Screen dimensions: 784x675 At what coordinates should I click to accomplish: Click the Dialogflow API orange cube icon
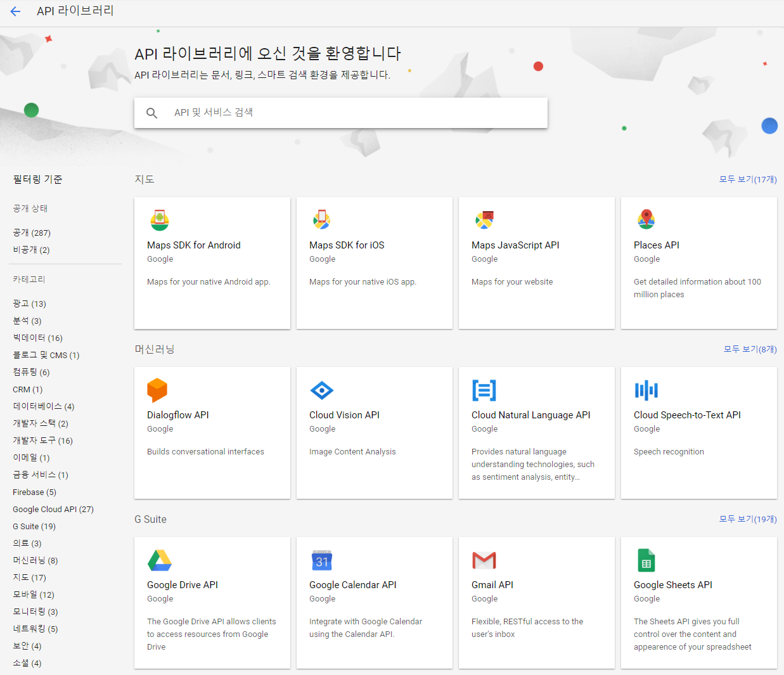pyautogui.click(x=157, y=390)
